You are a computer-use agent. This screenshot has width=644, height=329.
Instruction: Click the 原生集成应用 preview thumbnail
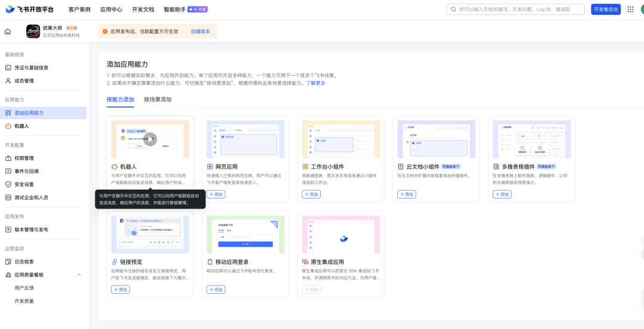pyautogui.click(x=341, y=234)
